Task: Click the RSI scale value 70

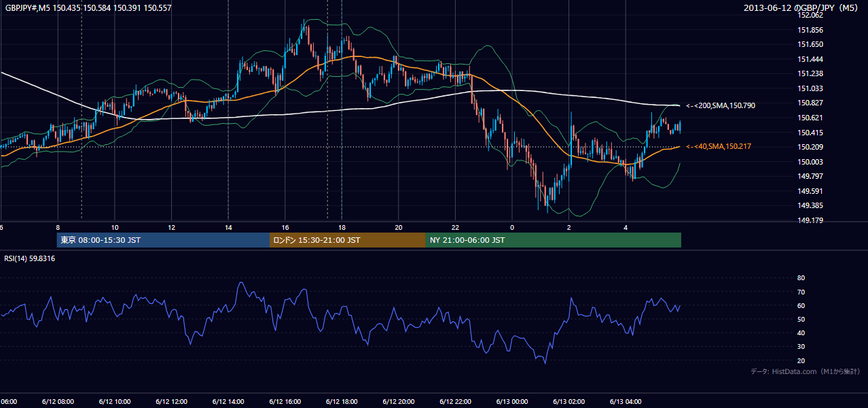Action: (801, 292)
